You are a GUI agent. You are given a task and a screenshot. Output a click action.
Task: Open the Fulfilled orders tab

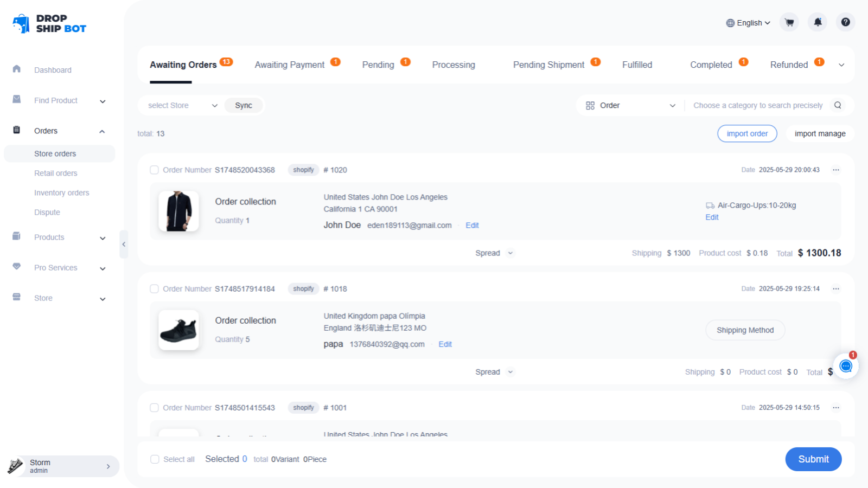(x=637, y=65)
